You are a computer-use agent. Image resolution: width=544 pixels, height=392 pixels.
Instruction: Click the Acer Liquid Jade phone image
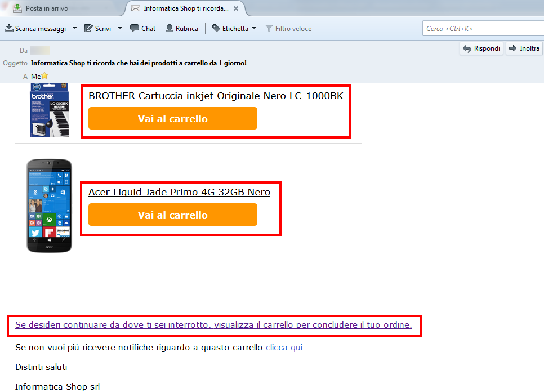pos(49,206)
